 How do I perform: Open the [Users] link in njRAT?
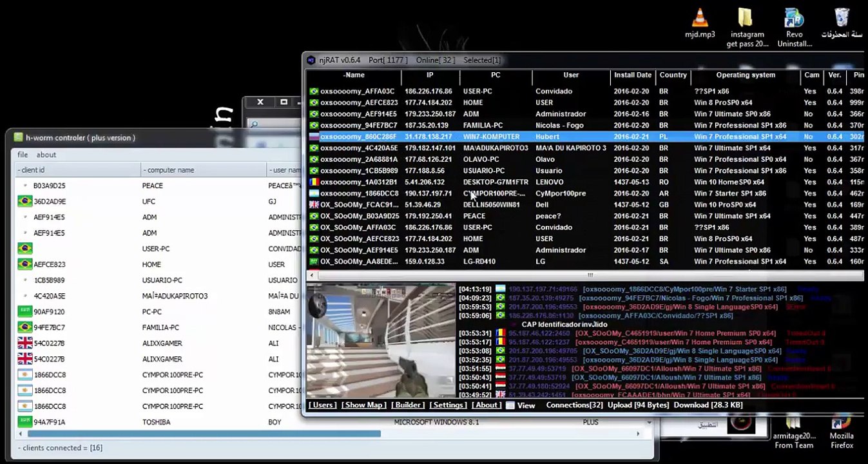tap(323, 405)
